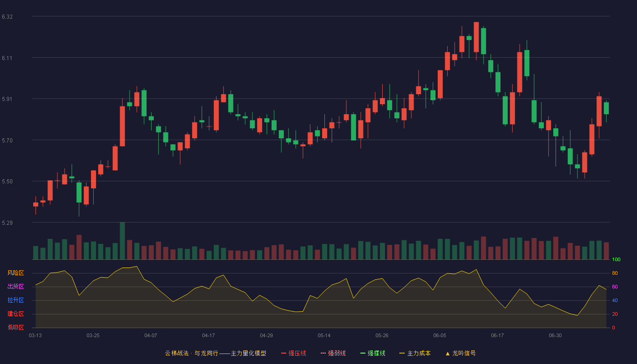Toggle the 强撑线 series label
Screen dimensions: 637x364
376,353
